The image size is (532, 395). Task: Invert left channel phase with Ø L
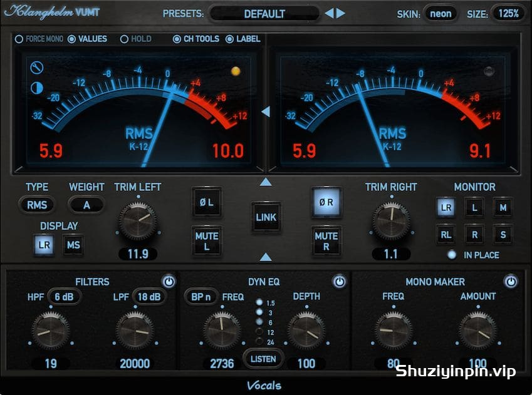207,202
